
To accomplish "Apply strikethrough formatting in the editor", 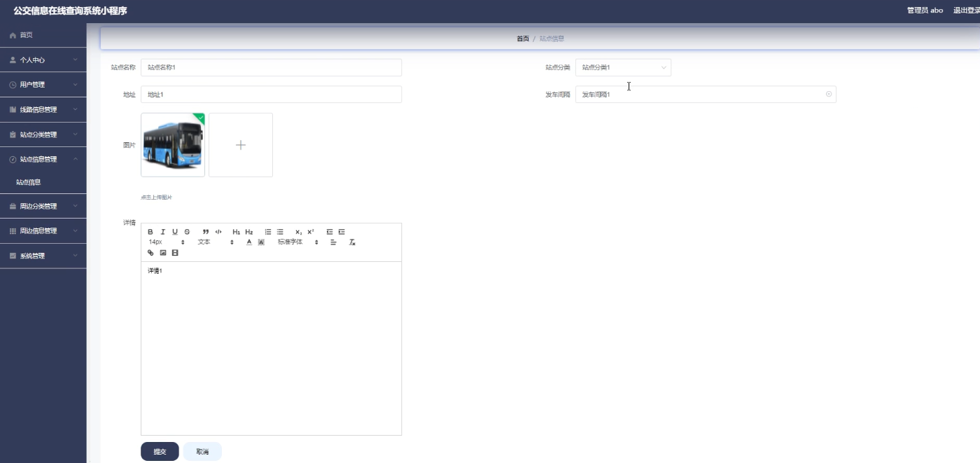I will [x=187, y=231].
